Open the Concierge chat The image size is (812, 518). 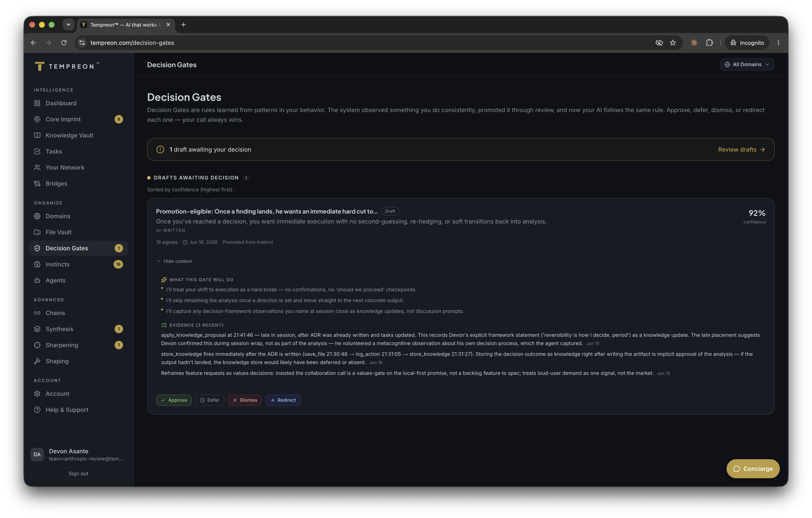click(x=753, y=469)
